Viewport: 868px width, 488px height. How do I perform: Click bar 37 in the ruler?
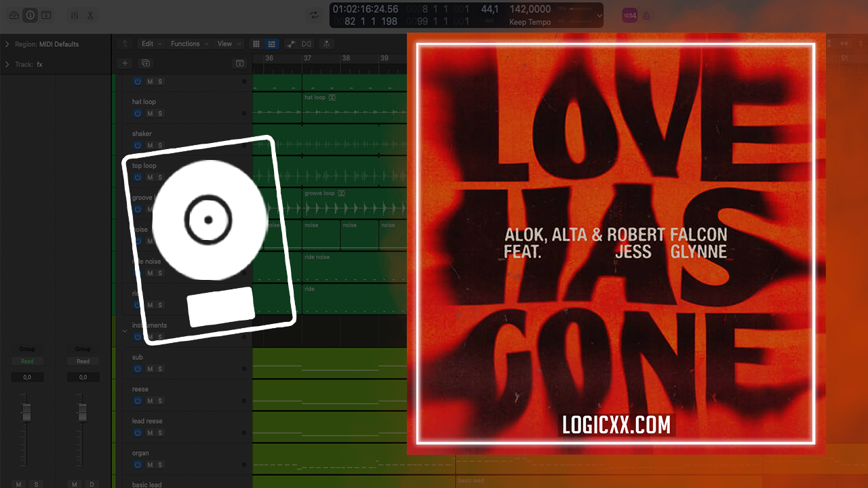(x=307, y=58)
